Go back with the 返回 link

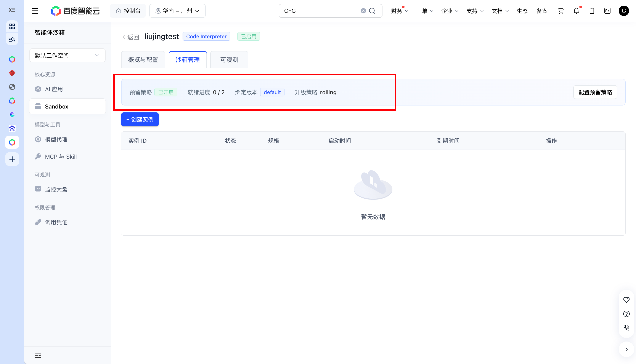click(131, 37)
